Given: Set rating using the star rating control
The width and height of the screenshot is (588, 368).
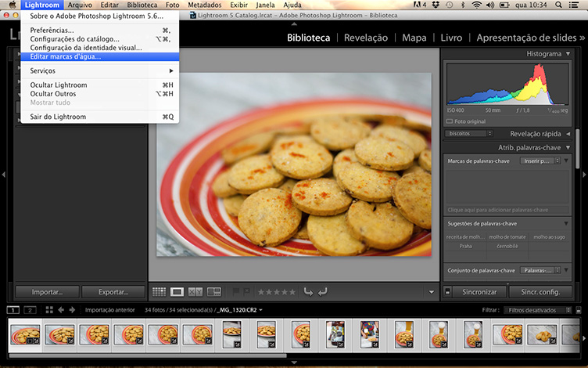Looking at the screenshot, I should tap(277, 292).
